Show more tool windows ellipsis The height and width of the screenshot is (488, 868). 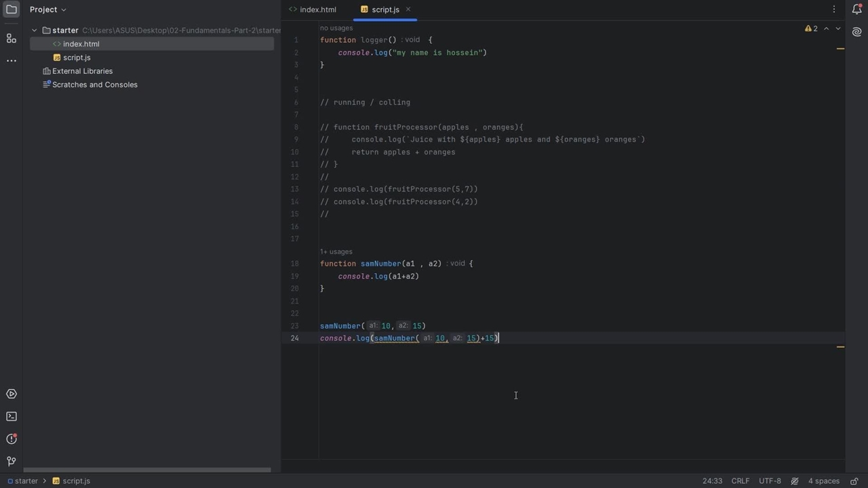coord(12,60)
